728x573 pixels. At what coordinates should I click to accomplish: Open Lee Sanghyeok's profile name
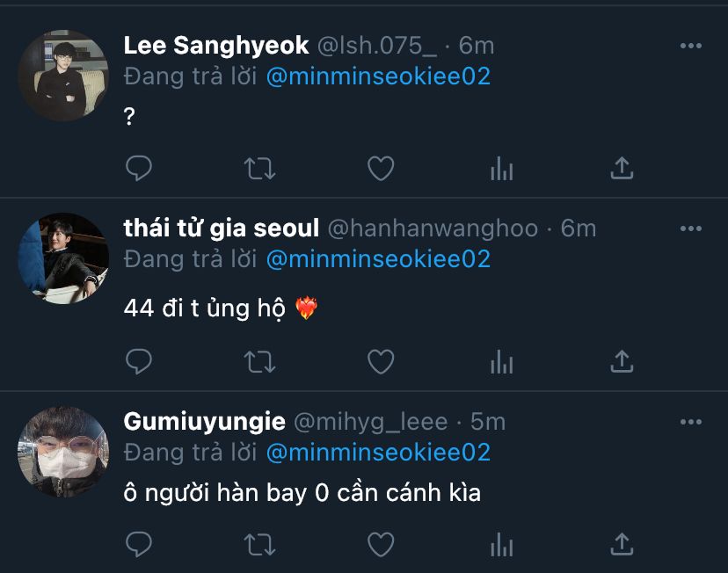click(x=216, y=46)
